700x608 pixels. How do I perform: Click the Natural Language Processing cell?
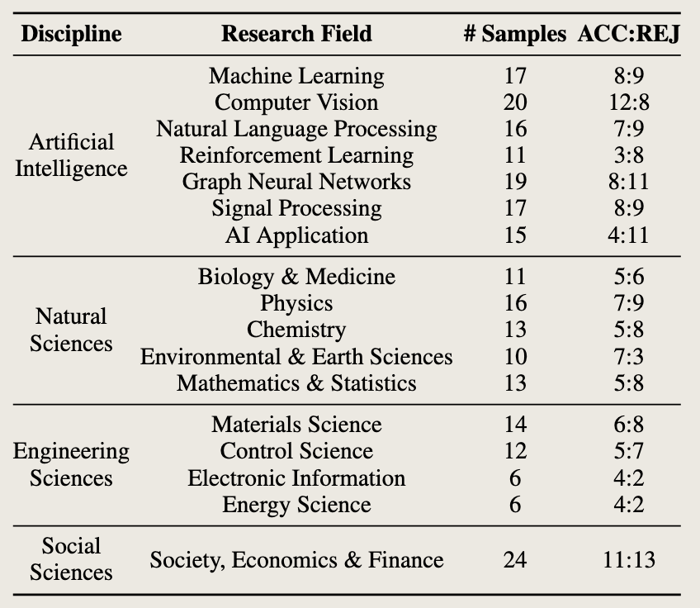pos(296,129)
